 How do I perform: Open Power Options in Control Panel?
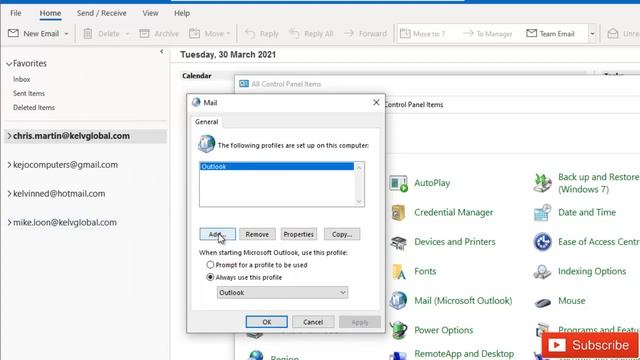point(444,330)
